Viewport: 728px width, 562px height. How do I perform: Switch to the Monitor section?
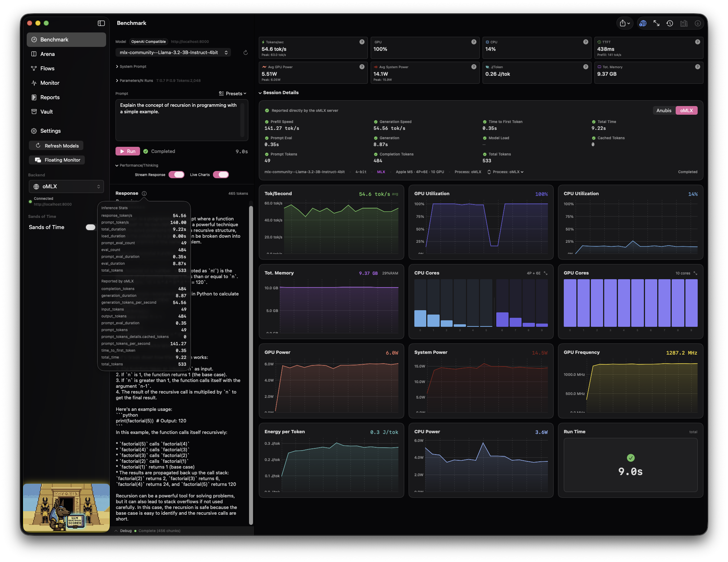coord(66,83)
